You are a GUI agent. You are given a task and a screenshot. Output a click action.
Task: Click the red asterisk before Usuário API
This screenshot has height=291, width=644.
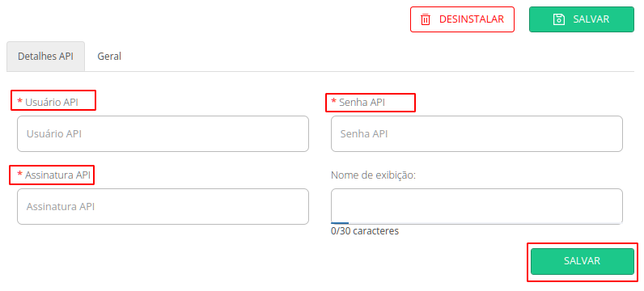19,101
